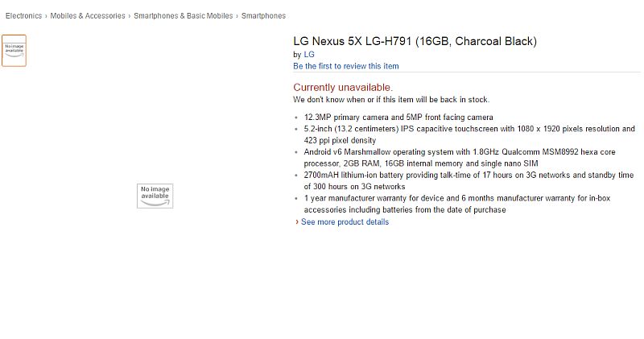
Task: Click Be the first to review this item
Action: tap(346, 66)
